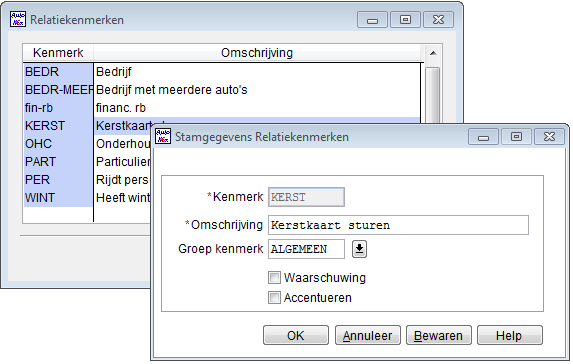Enable the Waarschuwing checkbox
573x364 pixels.
click(x=274, y=277)
